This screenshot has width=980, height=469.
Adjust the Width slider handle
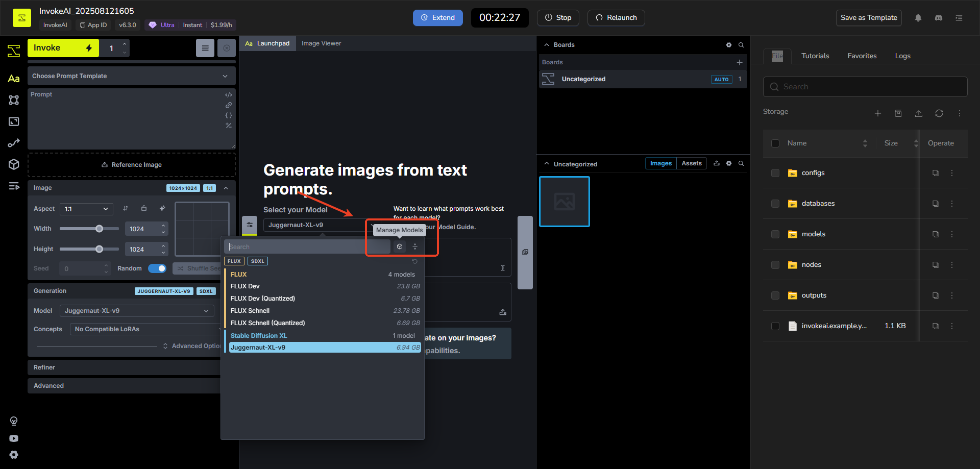100,229
